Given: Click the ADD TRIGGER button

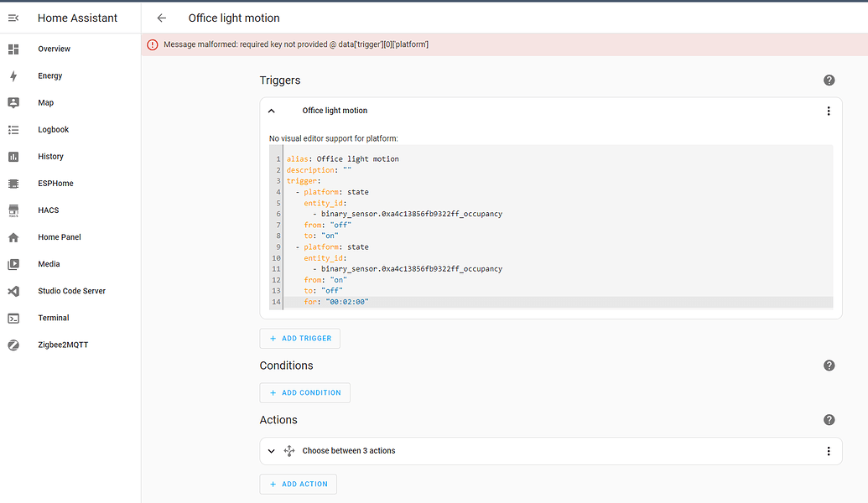Looking at the screenshot, I should pos(299,338).
